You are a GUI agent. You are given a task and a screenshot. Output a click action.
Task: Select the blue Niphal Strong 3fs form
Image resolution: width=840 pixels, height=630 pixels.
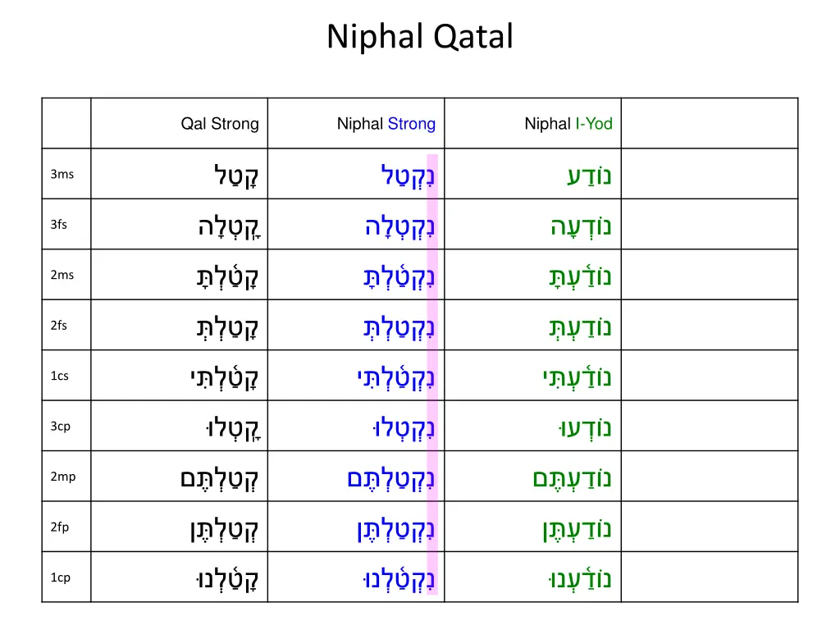click(x=400, y=226)
